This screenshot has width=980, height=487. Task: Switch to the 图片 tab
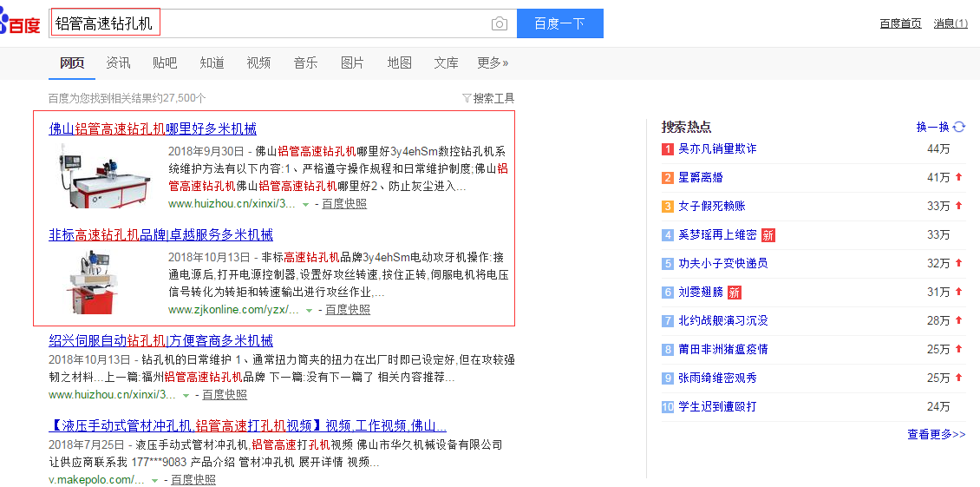(352, 63)
